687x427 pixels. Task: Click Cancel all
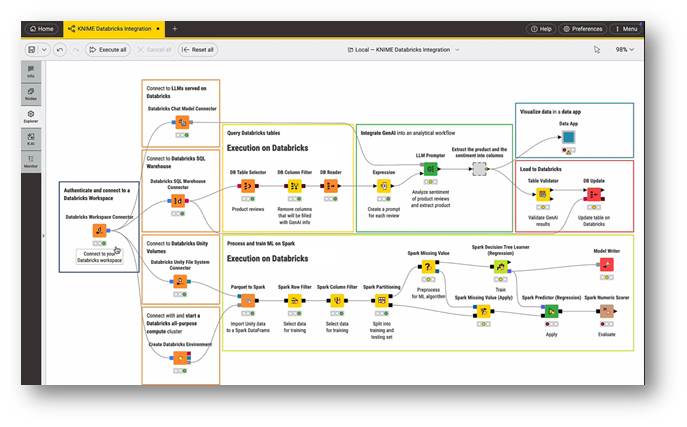154,50
